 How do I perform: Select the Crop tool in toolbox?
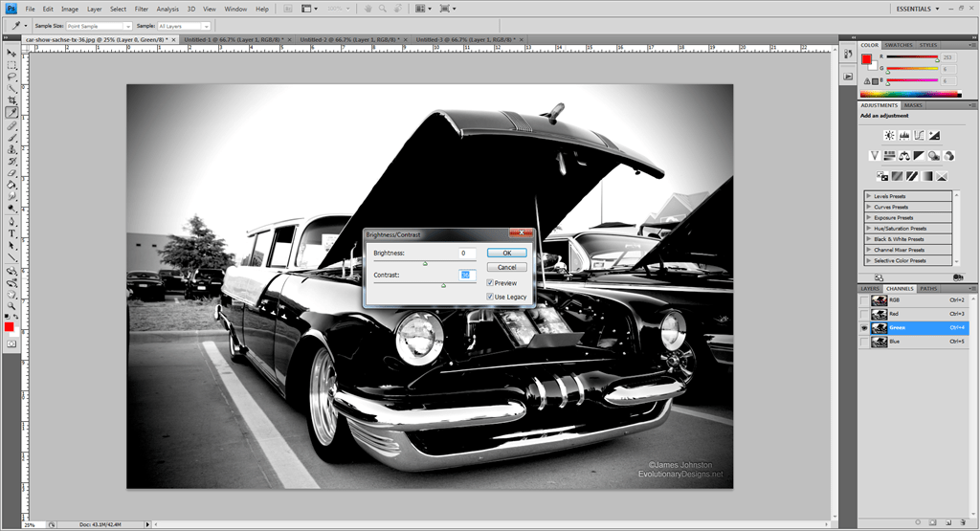click(x=11, y=100)
